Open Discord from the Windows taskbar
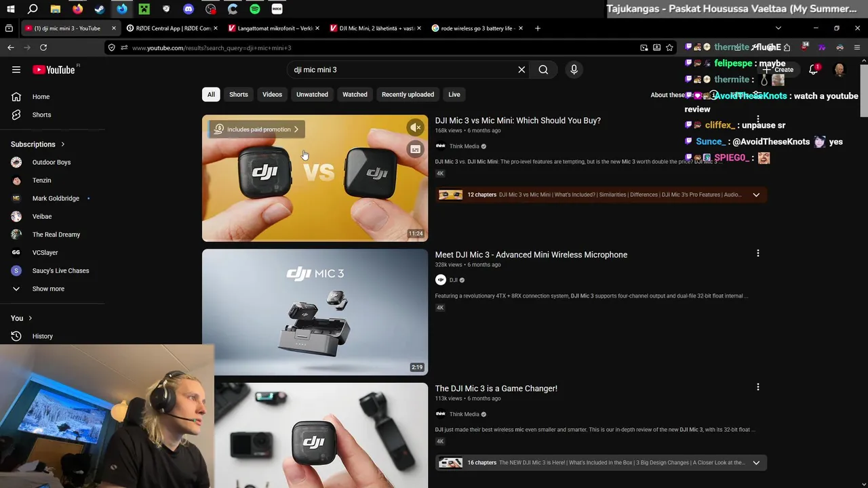This screenshot has width=868, height=488. pos(189,9)
